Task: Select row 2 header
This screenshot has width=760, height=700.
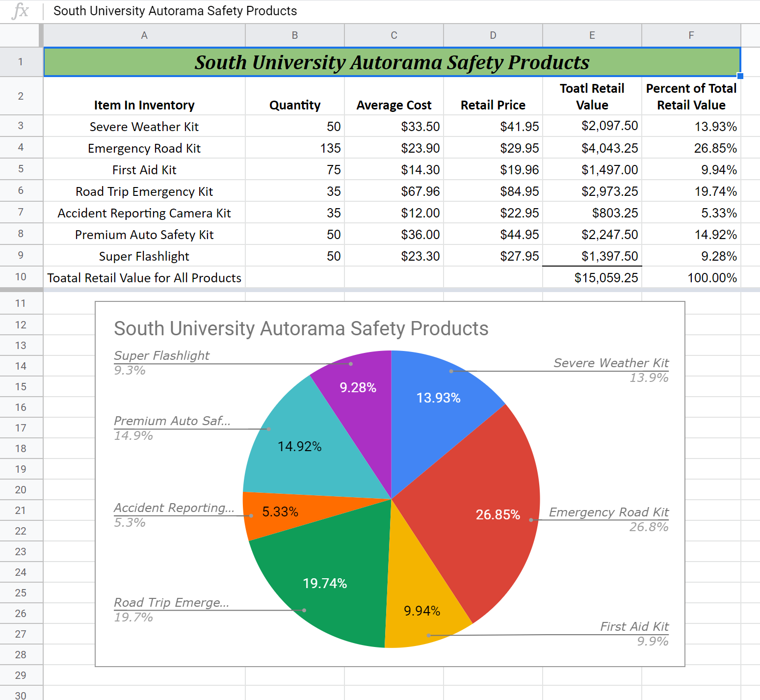Action: pos(21,96)
